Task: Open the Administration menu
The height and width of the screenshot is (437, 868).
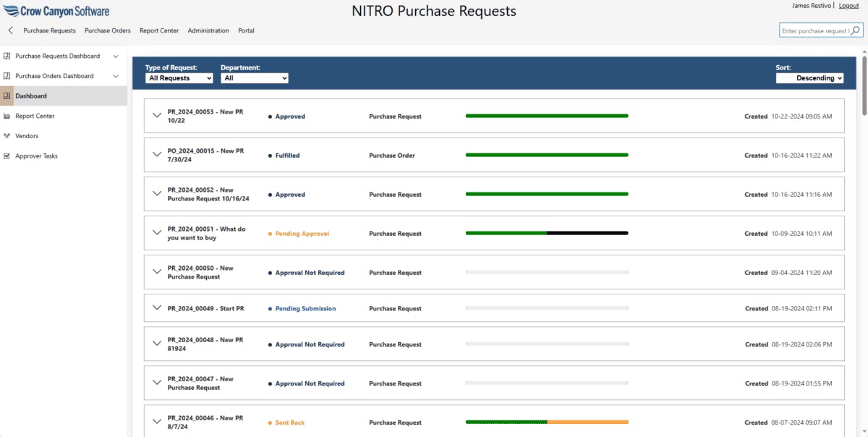Action: pyautogui.click(x=208, y=30)
